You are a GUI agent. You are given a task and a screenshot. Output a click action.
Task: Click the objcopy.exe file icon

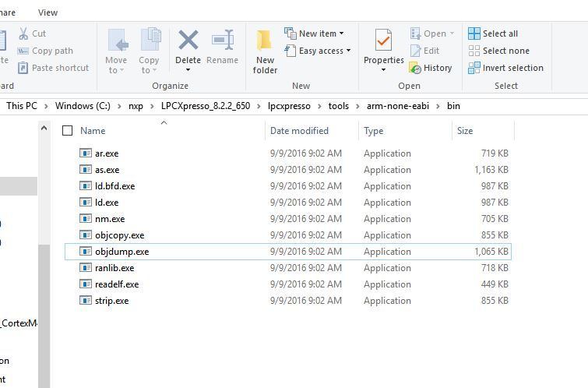pyautogui.click(x=86, y=235)
